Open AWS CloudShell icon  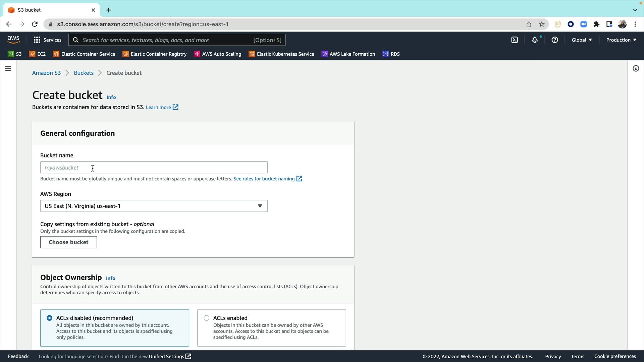[x=515, y=40]
